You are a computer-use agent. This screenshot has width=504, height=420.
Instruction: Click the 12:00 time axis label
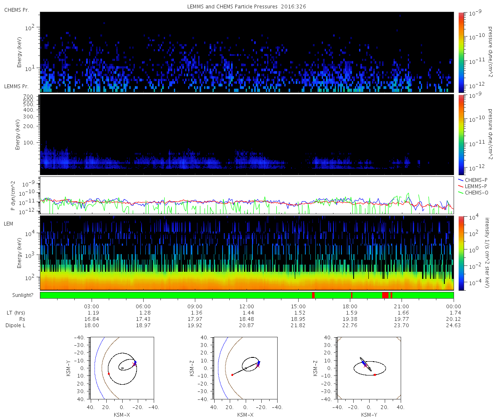[247, 306]
